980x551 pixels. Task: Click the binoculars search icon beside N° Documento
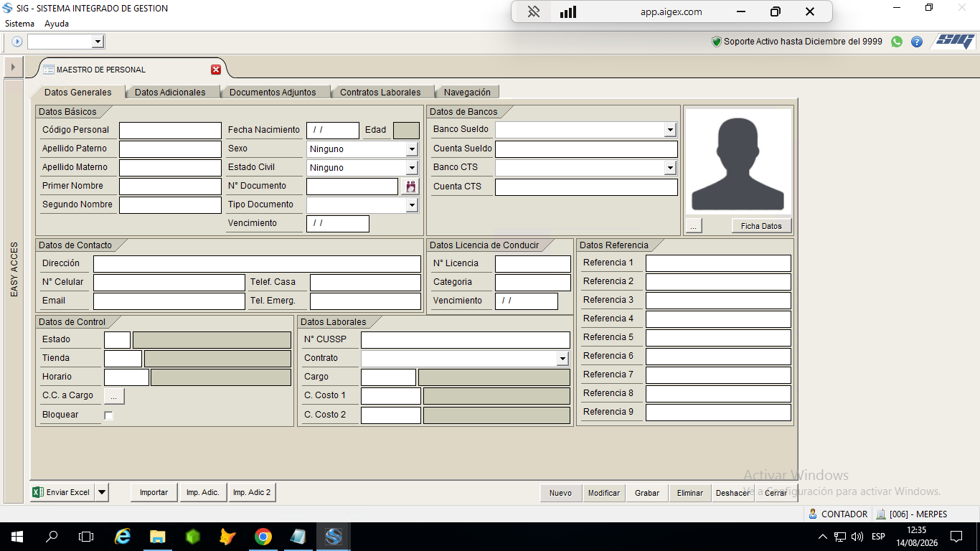pyautogui.click(x=411, y=187)
